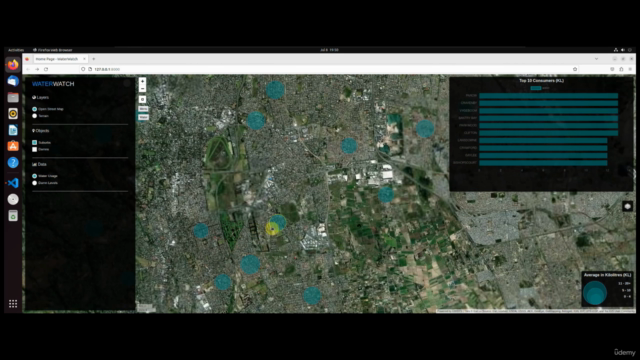The image size is (640, 360).
Task: Launch Visual Studio Code from dock
Action: [13, 183]
